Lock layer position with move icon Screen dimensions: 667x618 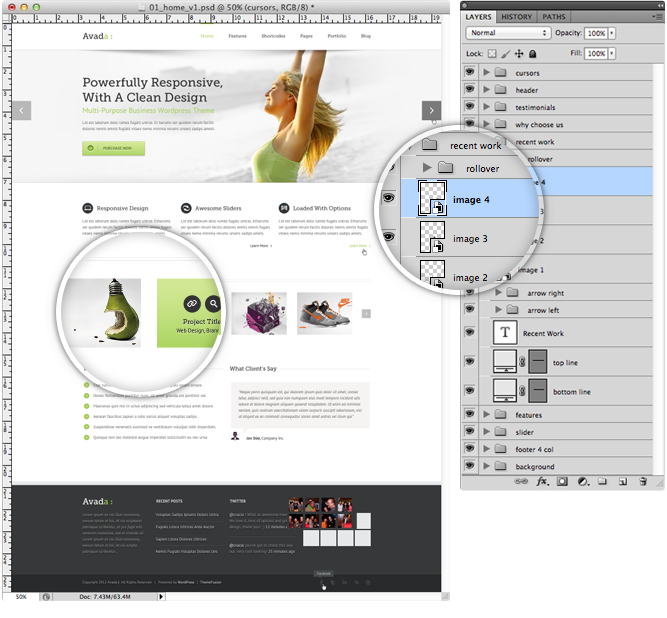[518, 53]
